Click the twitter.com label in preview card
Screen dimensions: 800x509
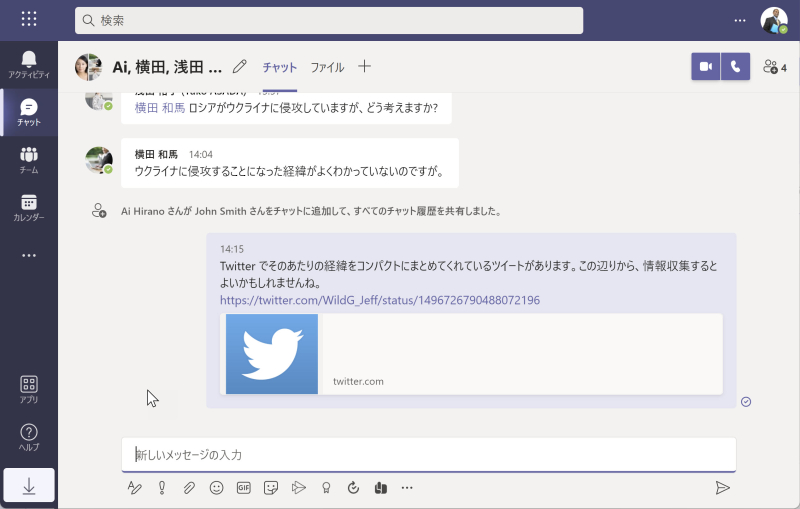[x=358, y=381]
